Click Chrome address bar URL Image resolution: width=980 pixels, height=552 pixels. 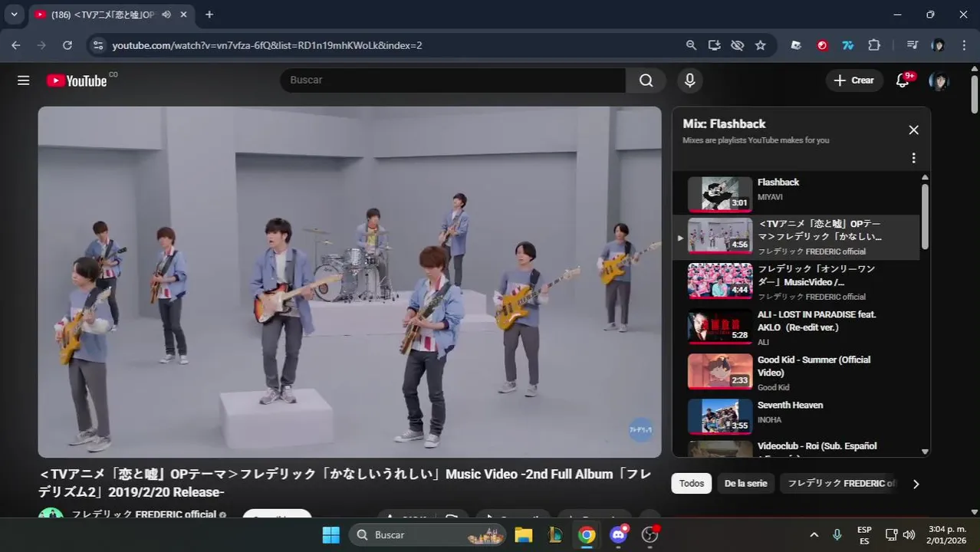267,45
